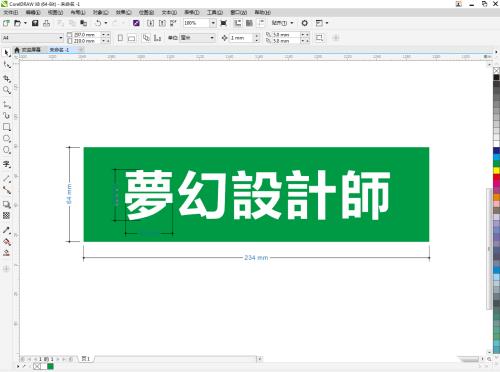This screenshot has width=500, height=372.
Task: Click the 帮助 (Help) menu
Action: (263, 12)
